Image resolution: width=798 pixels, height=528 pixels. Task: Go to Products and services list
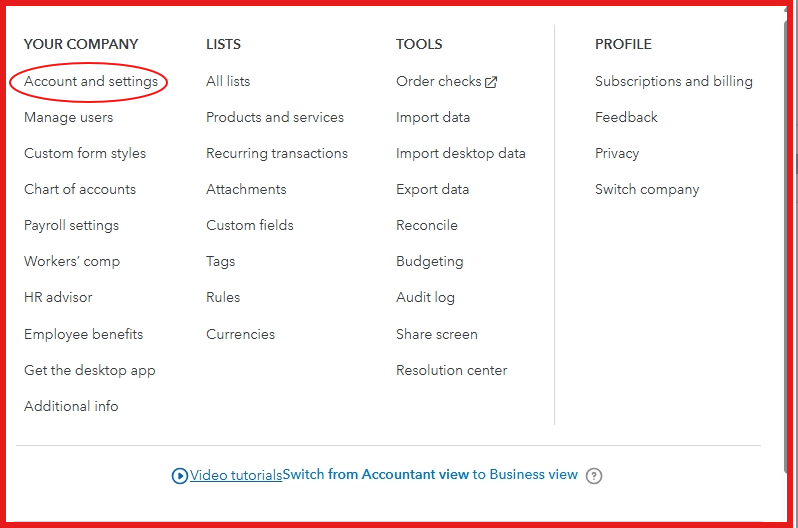(275, 118)
